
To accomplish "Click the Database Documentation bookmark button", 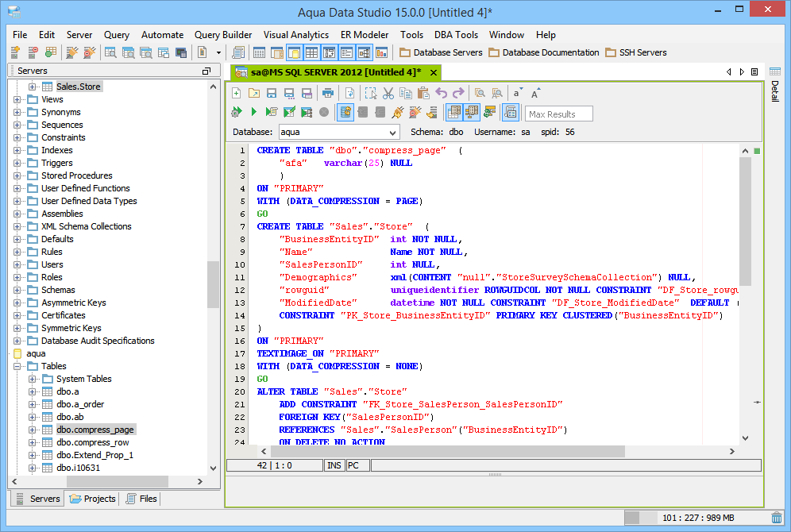I will point(544,52).
